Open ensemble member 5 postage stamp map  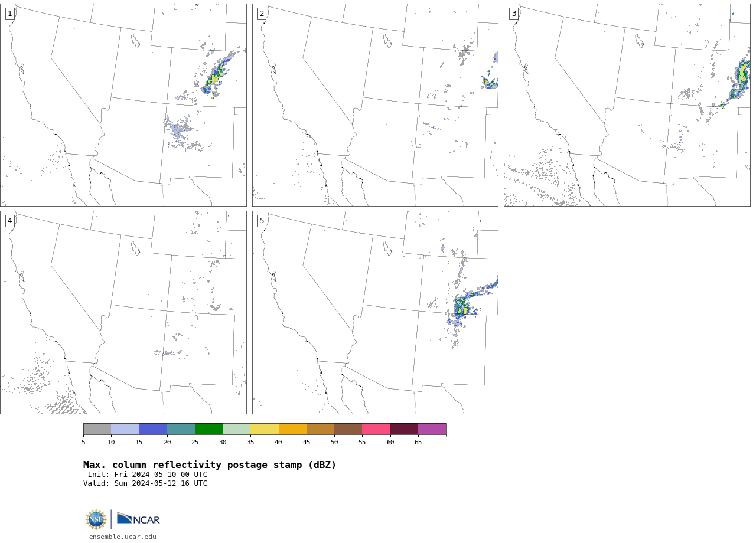pos(375,312)
